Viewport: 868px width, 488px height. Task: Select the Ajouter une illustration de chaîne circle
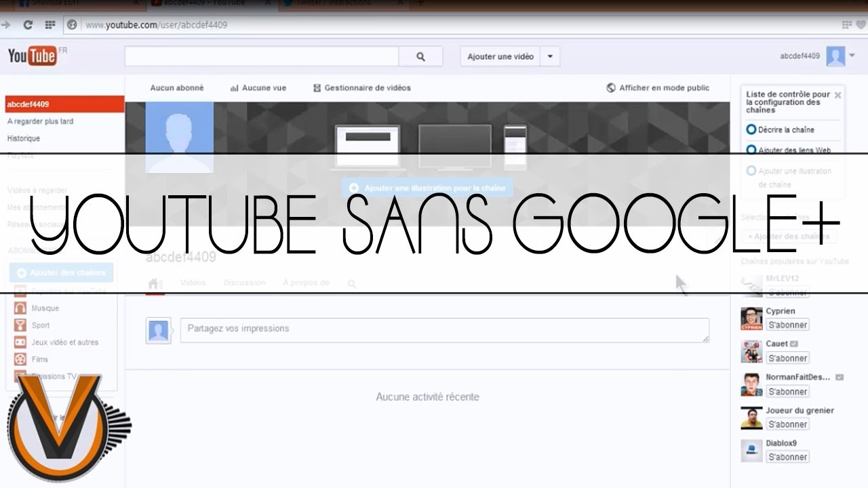pyautogui.click(x=751, y=171)
